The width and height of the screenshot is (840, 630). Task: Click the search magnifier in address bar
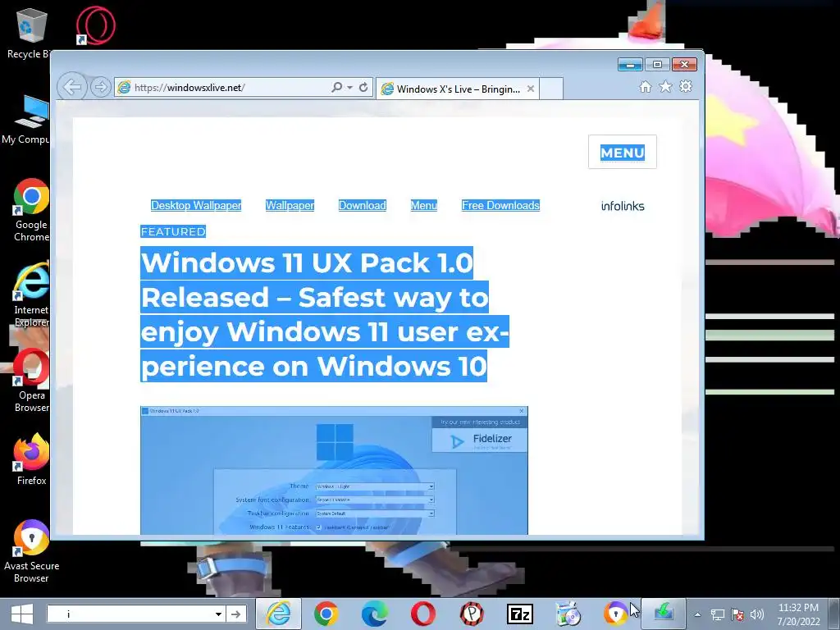coord(336,87)
